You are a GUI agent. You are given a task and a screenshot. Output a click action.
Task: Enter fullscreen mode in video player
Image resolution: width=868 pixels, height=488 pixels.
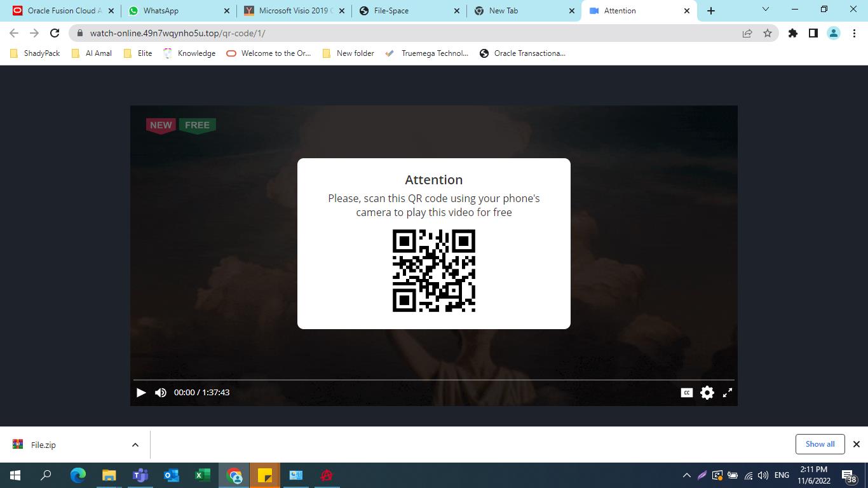tap(728, 393)
